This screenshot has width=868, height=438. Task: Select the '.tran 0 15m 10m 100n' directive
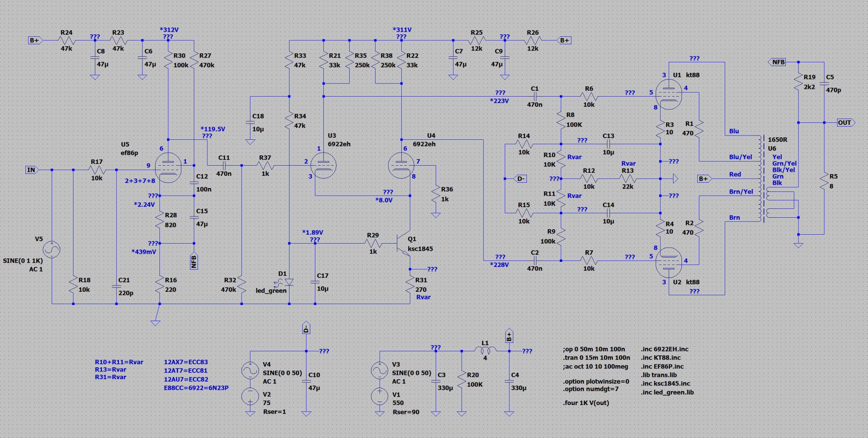pyautogui.click(x=596, y=358)
